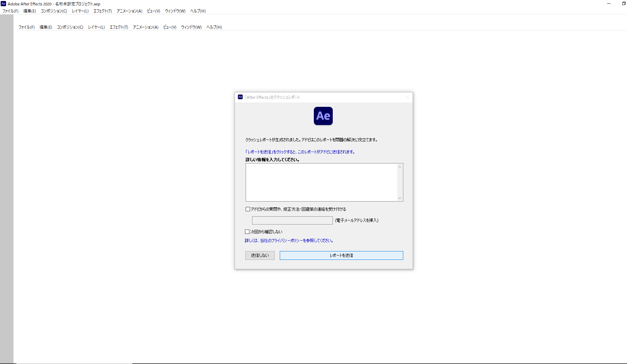Minimize the After Effects window

[609, 4]
